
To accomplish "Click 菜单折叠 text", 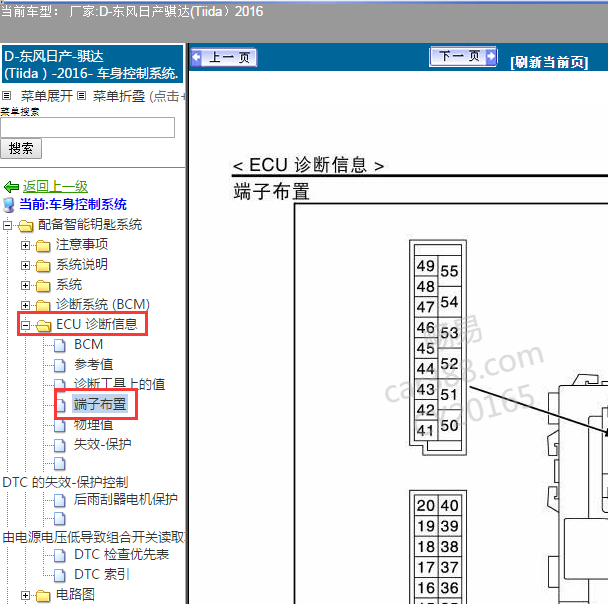I will click(119, 96).
